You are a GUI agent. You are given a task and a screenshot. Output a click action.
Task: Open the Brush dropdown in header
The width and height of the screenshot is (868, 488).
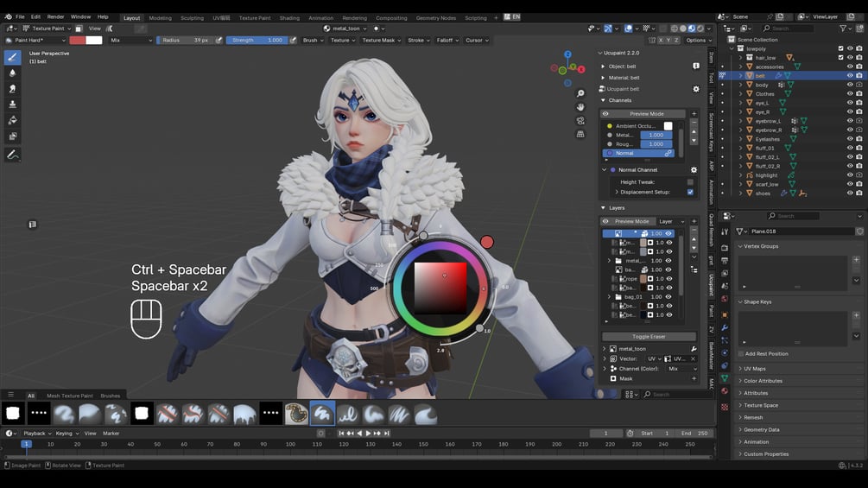click(313, 41)
